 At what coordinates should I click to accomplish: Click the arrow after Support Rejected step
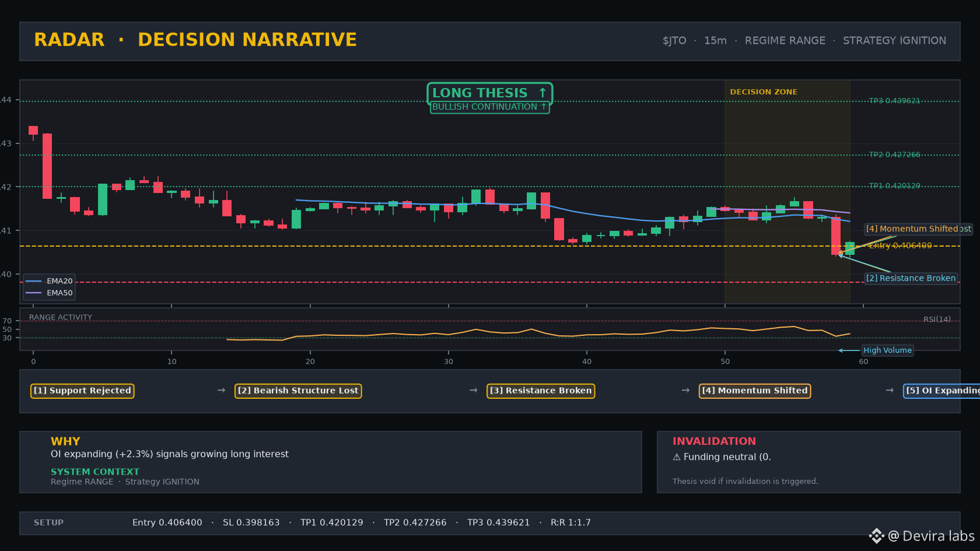pyautogui.click(x=221, y=390)
